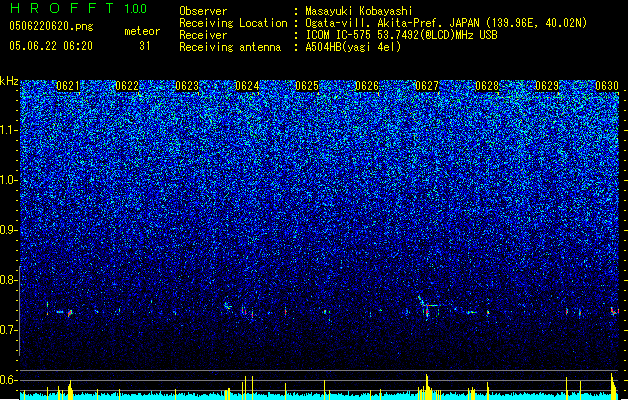629x400 pixels.
Task: Select the Ogata-vill. Akita-Pref. JAPAN location text
Action: (x=446, y=23)
